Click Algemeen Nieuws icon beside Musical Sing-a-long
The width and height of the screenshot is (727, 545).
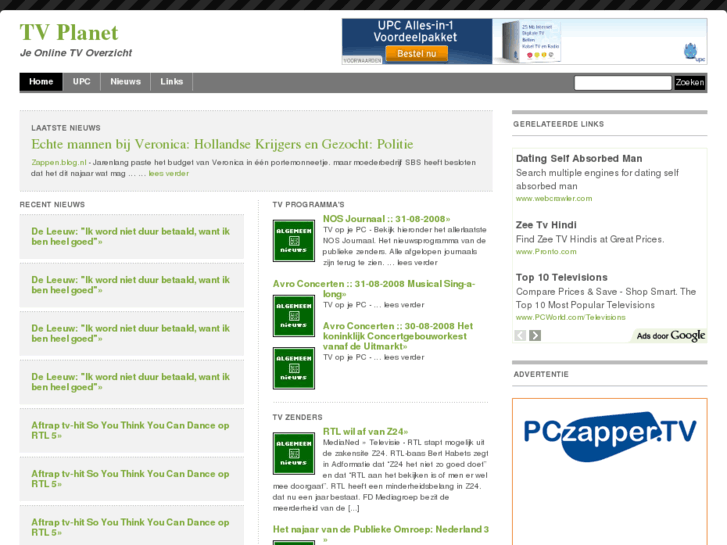pyautogui.click(x=293, y=316)
